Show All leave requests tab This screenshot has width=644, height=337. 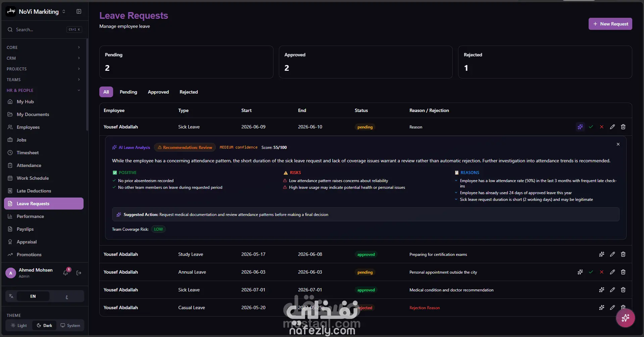106,92
